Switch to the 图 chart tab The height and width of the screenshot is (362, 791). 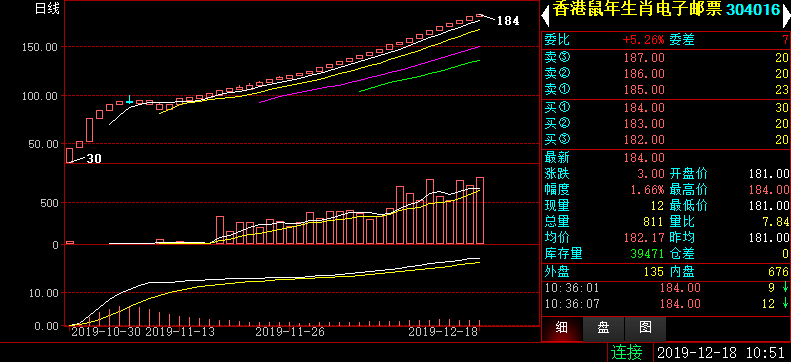click(646, 329)
